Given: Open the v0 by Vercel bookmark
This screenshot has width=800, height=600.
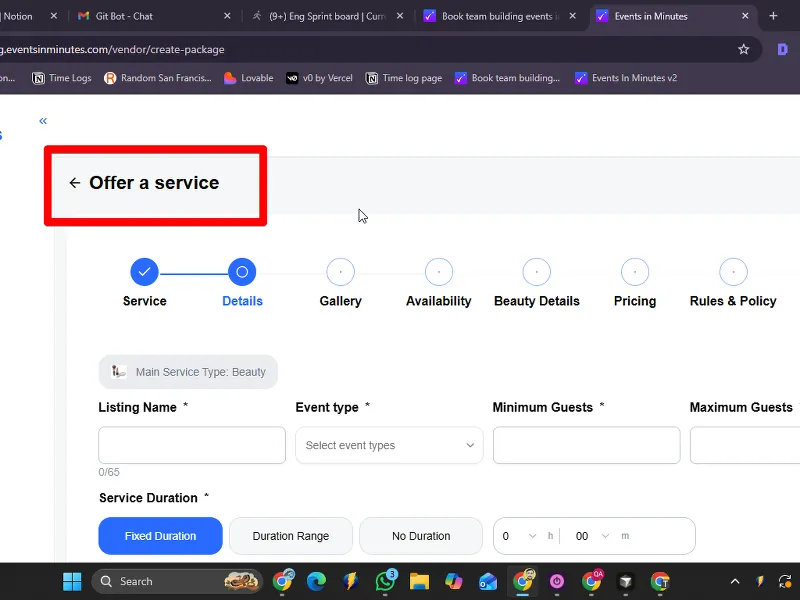Looking at the screenshot, I should coord(319,78).
